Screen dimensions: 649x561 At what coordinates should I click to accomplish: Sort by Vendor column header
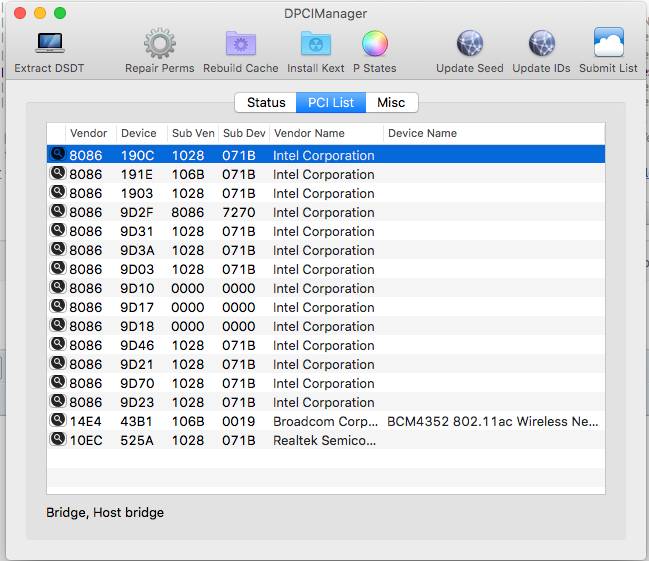click(89, 133)
